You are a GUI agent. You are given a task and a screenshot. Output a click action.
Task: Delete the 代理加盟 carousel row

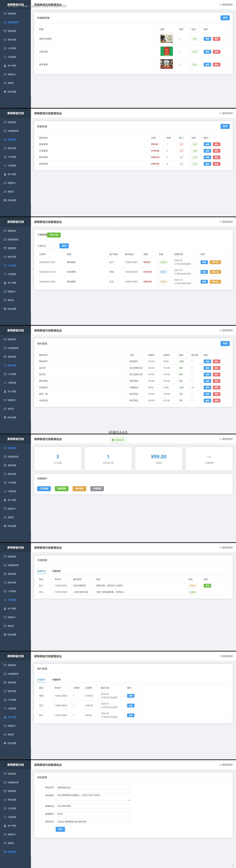217,52
